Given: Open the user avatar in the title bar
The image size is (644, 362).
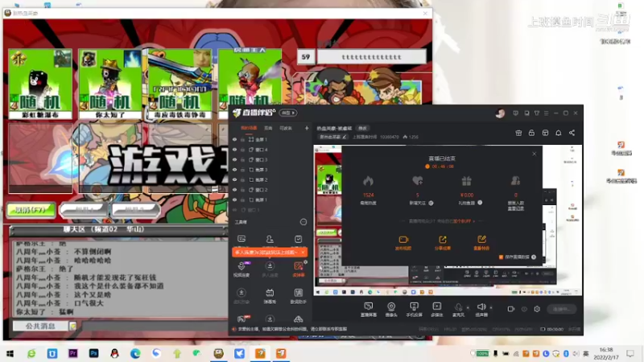Looking at the screenshot, I should click(x=500, y=113).
